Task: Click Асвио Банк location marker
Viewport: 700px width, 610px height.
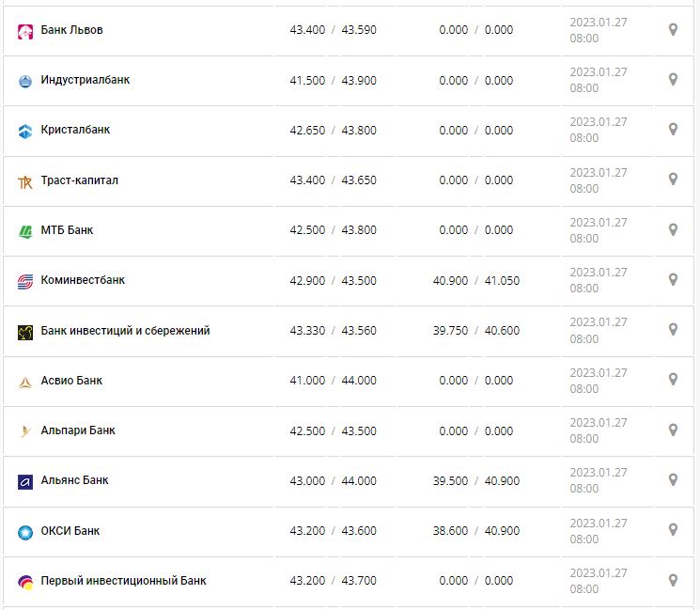Action: point(673,380)
